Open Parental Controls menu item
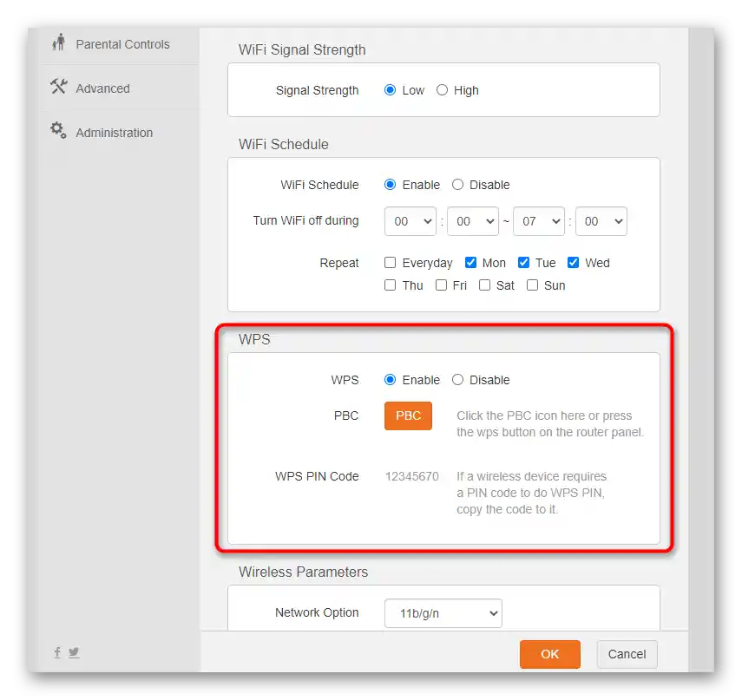 pos(122,44)
